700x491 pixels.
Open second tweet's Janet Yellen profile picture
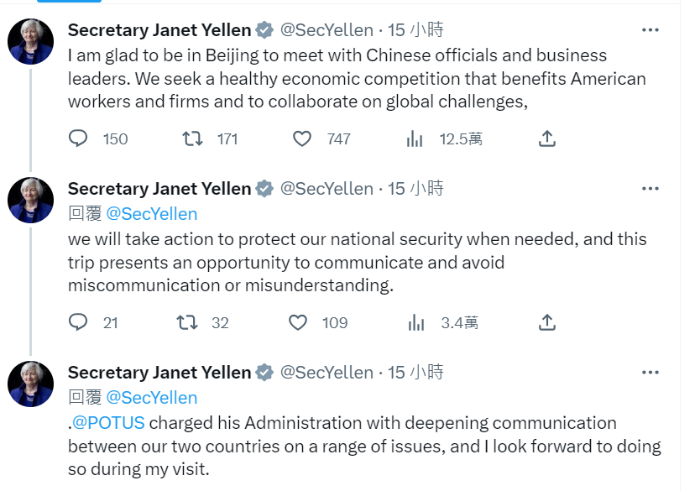(x=31, y=199)
